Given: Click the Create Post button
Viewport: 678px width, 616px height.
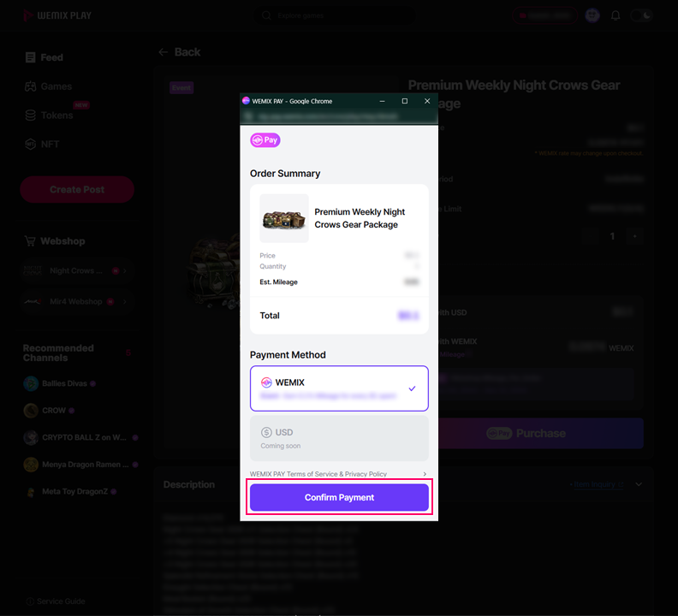Looking at the screenshot, I should tap(77, 189).
